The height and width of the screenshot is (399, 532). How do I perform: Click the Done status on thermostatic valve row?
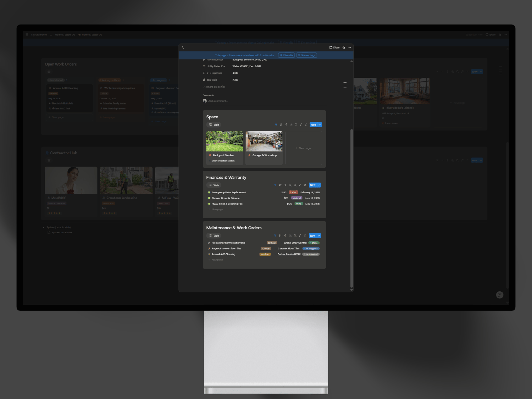(314, 243)
